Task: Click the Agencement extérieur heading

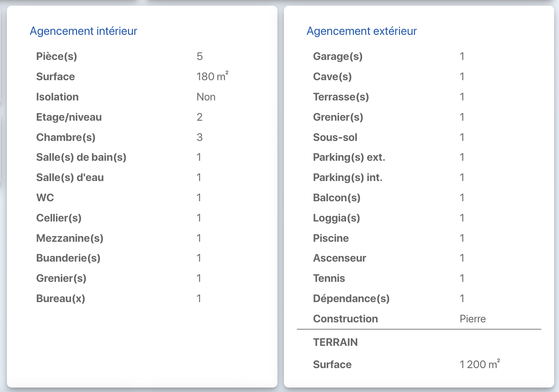Action: click(361, 31)
